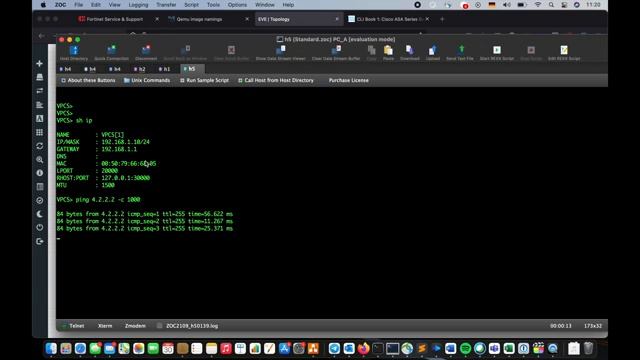Click Xterm in the status bar
The image size is (640, 360).
[105, 326]
